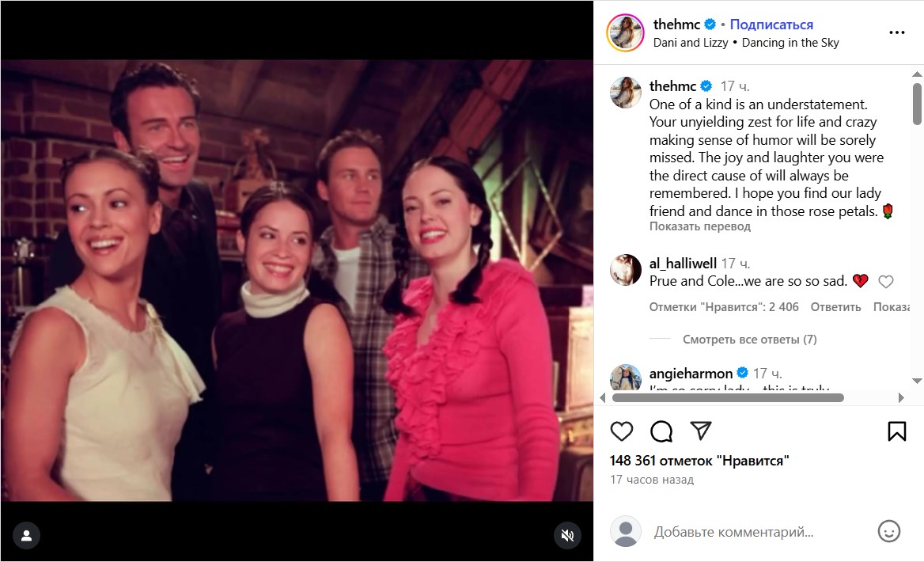Show caption translation with Показать перевод
This screenshot has height=562, width=924.
[x=699, y=226]
